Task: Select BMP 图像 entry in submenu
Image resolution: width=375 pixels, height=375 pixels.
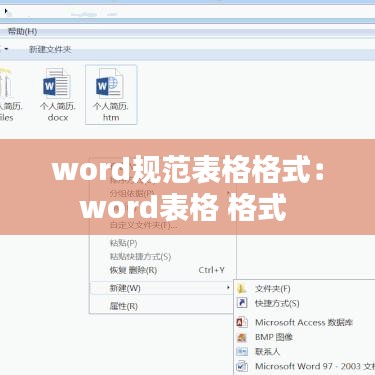Action: [x=274, y=337]
